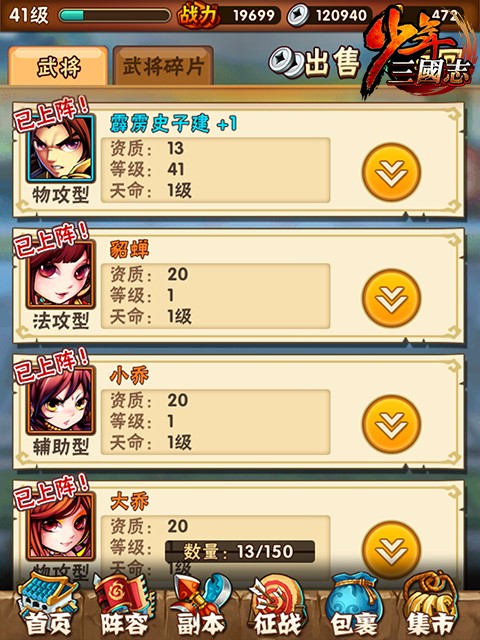
Task: Click the 出售 sell button
Action: pyautogui.click(x=316, y=64)
